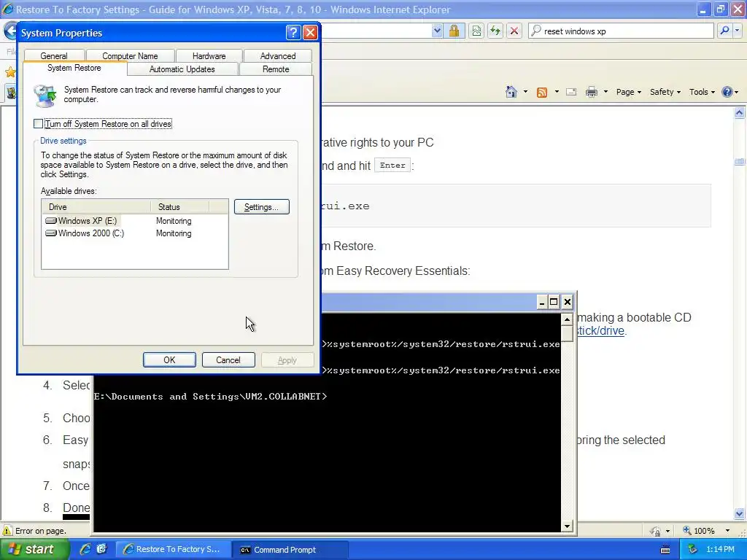Open the feeds dropdown arrow
Image resolution: width=747 pixels, height=560 pixels.
tap(557, 92)
